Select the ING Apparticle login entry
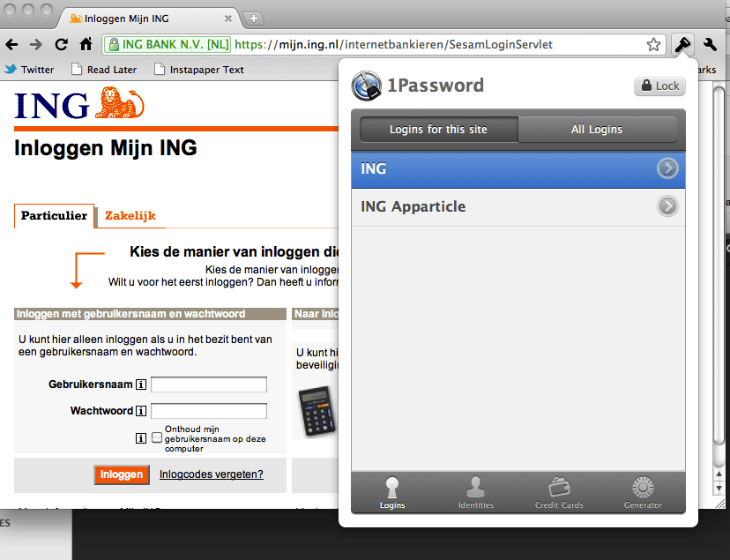730x560 pixels. (x=518, y=207)
